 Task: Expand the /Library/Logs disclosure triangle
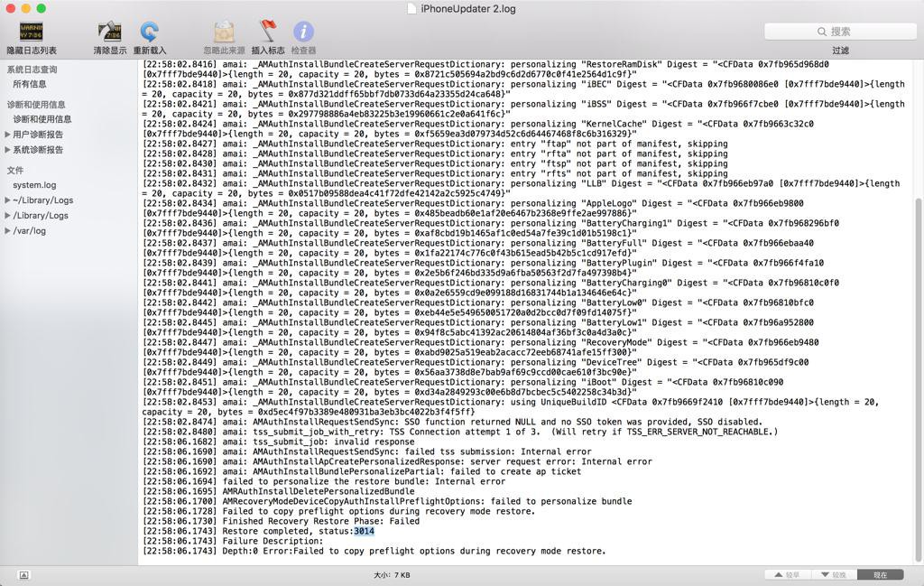7,216
